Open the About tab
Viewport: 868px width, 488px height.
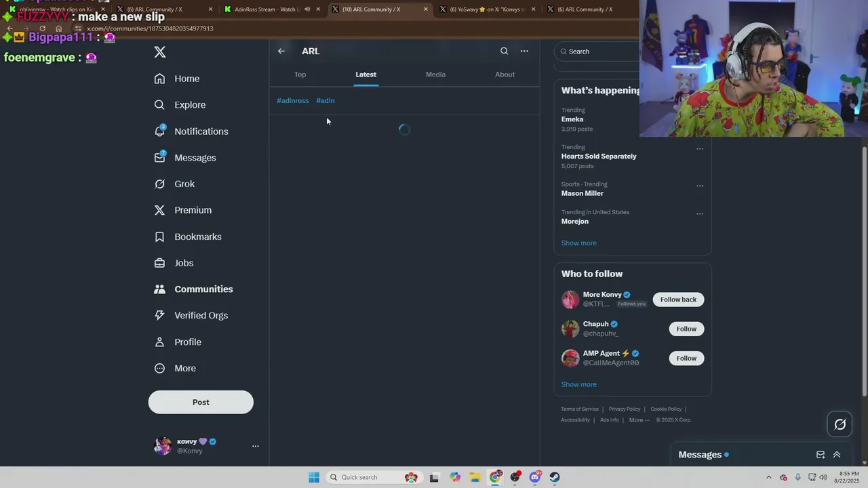point(505,75)
